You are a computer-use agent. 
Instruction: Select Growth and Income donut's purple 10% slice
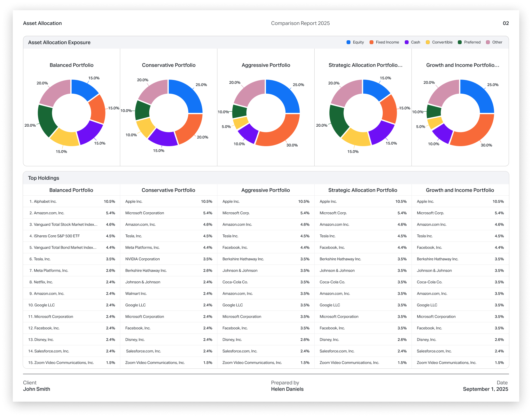pos(442,133)
